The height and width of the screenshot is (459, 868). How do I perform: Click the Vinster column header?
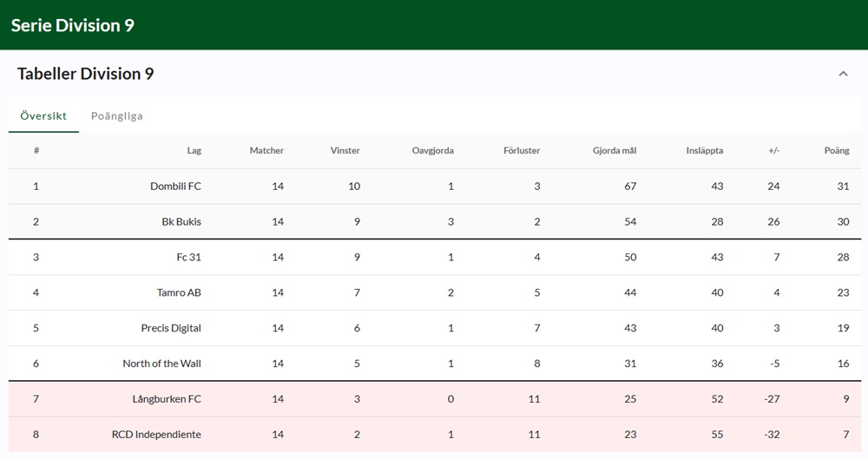[345, 151]
